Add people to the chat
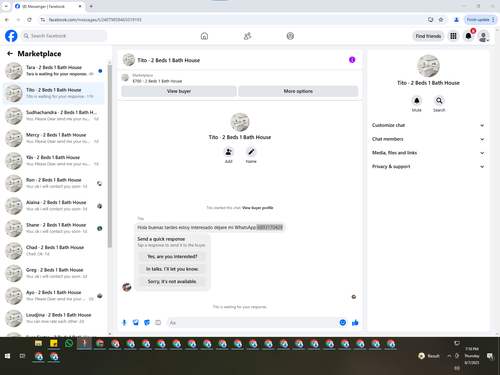 [x=229, y=152]
